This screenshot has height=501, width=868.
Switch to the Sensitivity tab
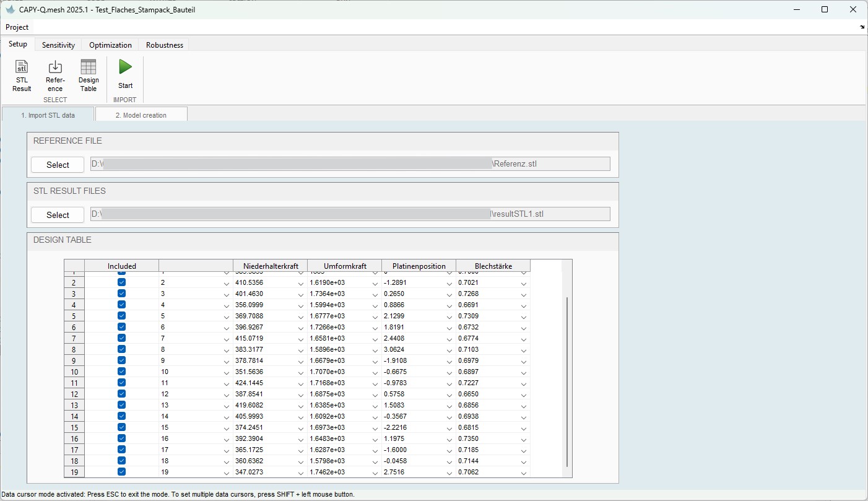tap(58, 45)
